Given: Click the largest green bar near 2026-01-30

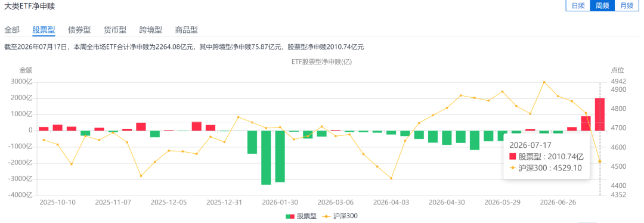Looking at the screenshot, I should click(x=266, y=157).
